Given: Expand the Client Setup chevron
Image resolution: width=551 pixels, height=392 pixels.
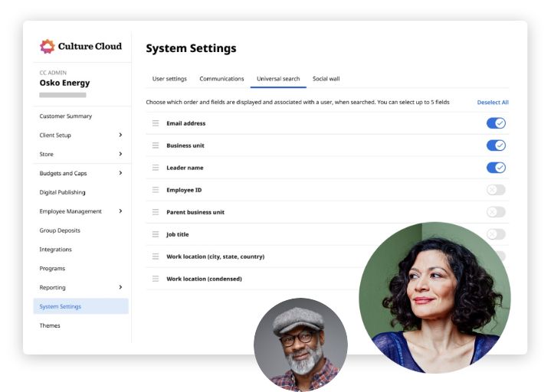Looking at the screenshot, I should [x=120, y=135].
